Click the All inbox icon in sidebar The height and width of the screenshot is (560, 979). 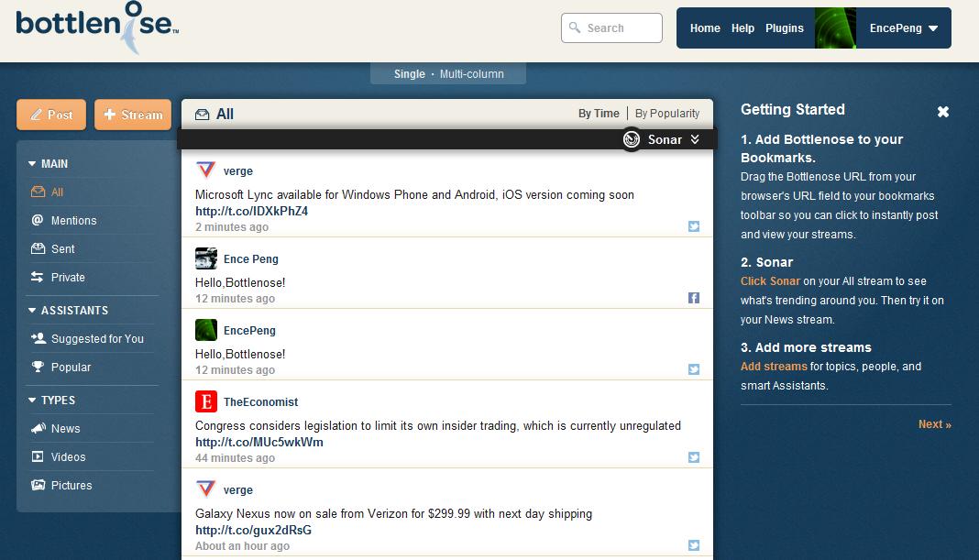38,192
